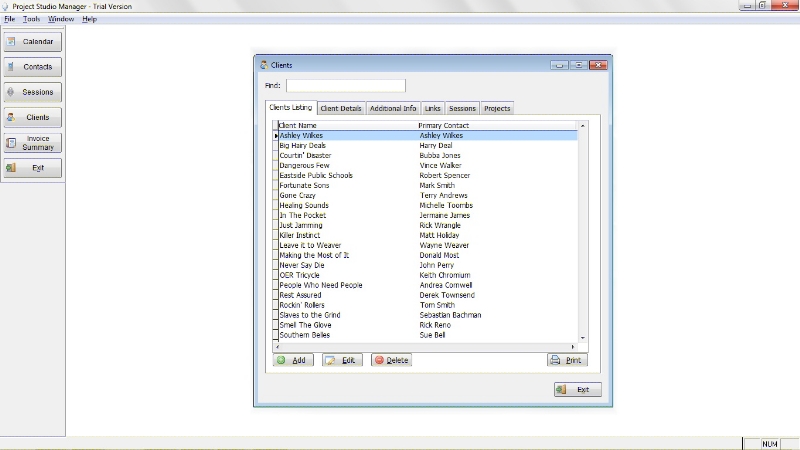Image resolution: width=800 pixels, height=450 pixels.
Task: Open the Calendar module from the sidebar
Action: [x=33, y=42]
